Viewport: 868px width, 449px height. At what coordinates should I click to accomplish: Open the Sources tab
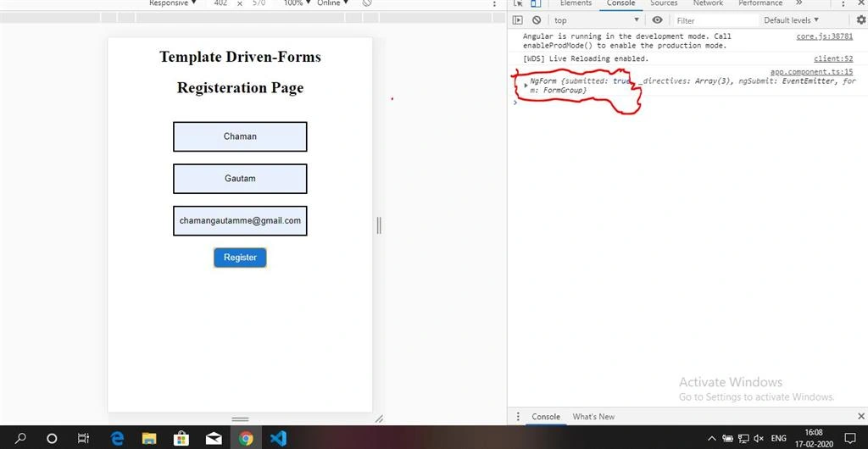664,3
